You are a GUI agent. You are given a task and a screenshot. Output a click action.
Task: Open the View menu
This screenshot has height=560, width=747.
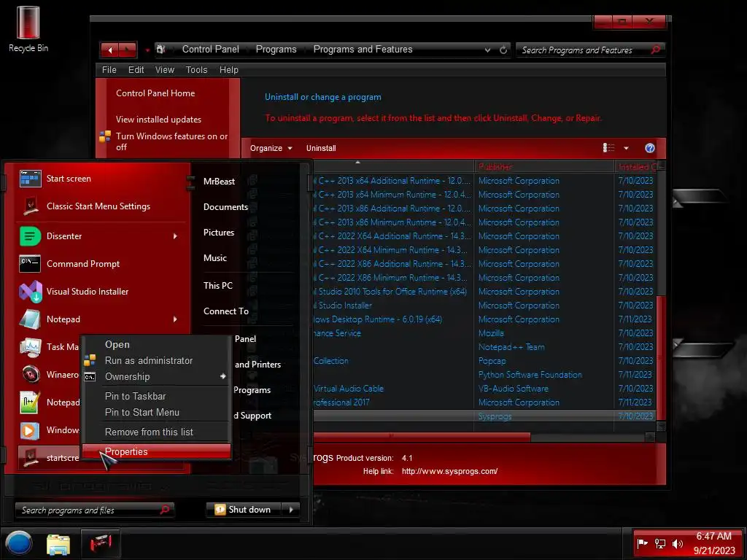coord(164,70)
